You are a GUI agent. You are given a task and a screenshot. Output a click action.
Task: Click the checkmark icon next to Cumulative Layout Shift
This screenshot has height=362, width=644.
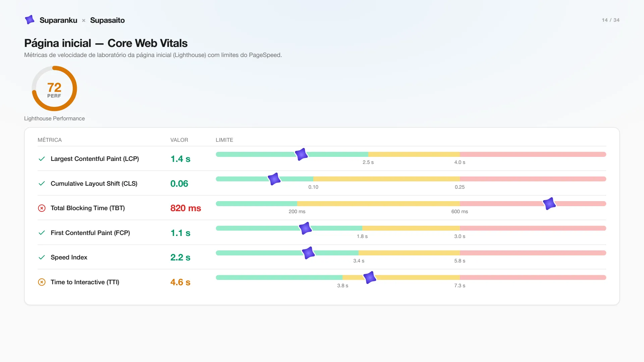(42, 184)
